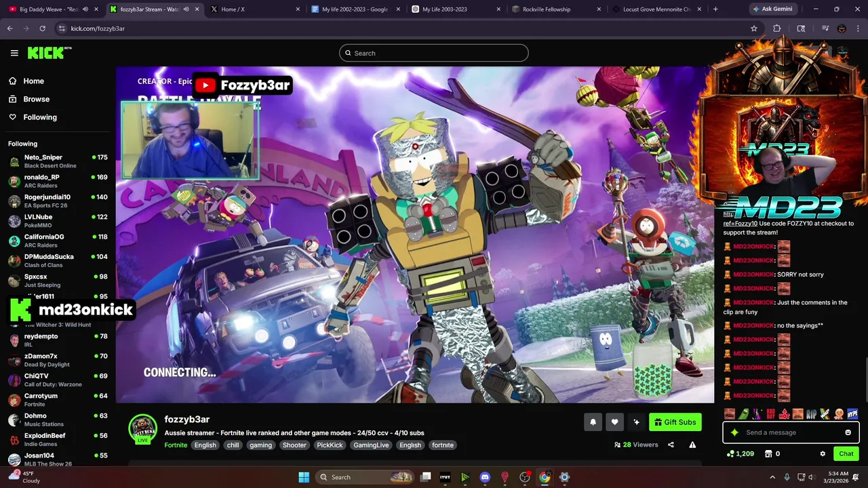
Task: Switch to My life 2002-2023 Google tab
Action: coord(355,9)
